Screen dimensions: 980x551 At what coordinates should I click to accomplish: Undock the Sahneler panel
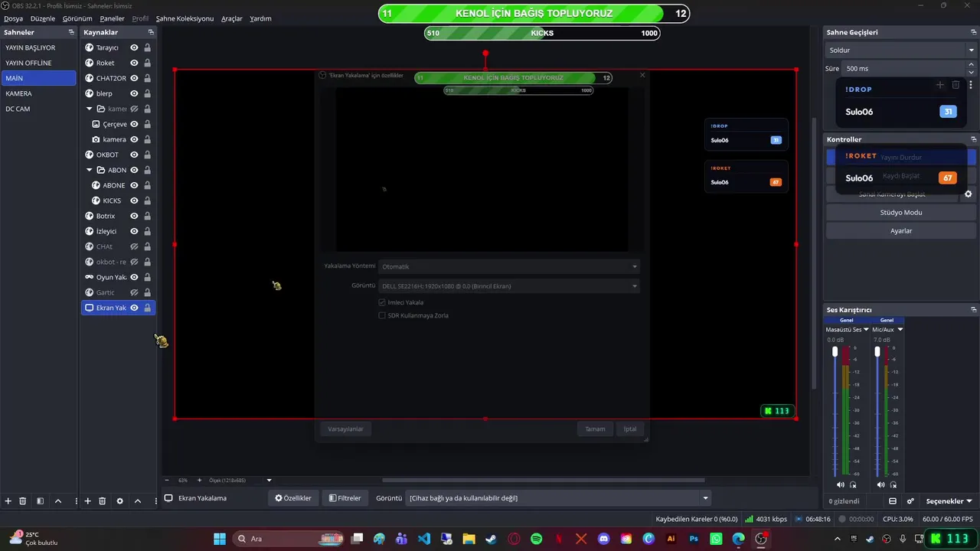click(x=71, y=32)
